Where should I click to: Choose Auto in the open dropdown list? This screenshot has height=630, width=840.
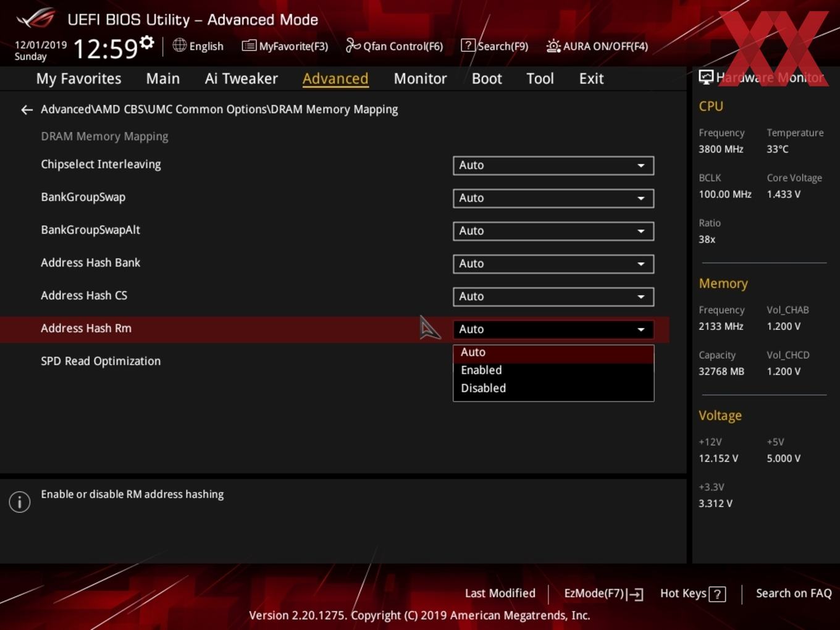click(553, 352)
